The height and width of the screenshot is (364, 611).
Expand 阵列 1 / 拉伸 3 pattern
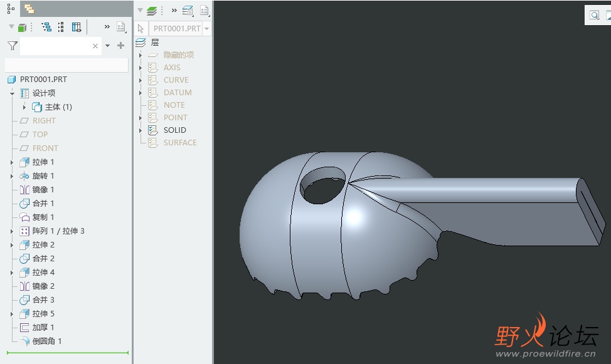pos(12,231)
